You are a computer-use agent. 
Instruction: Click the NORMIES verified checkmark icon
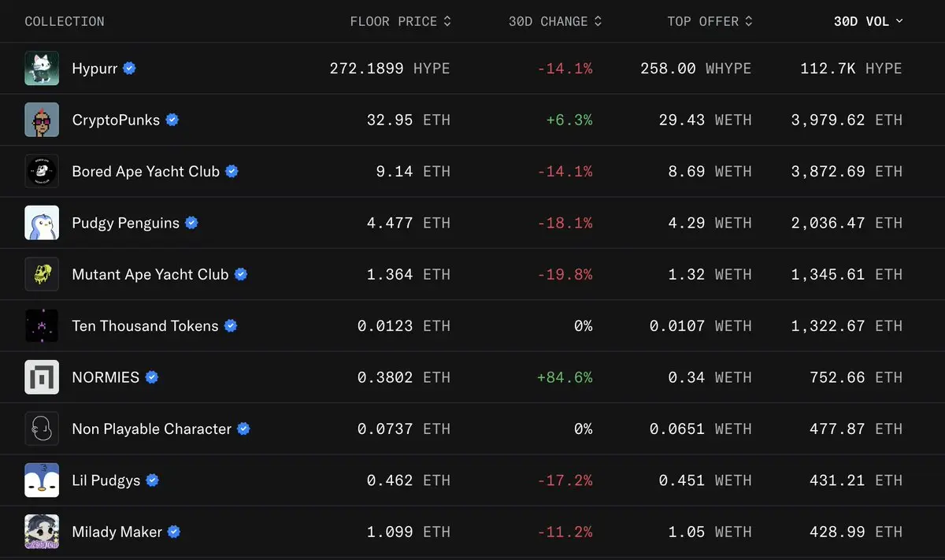pos(152,377)
